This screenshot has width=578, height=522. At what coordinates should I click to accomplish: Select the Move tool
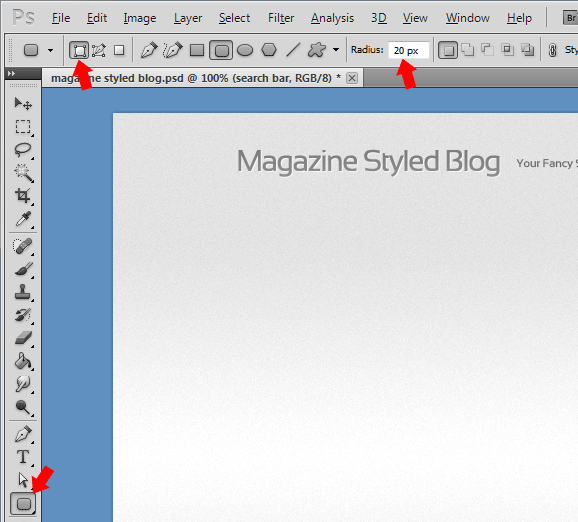pyautogui.click(x=23, y=104)
